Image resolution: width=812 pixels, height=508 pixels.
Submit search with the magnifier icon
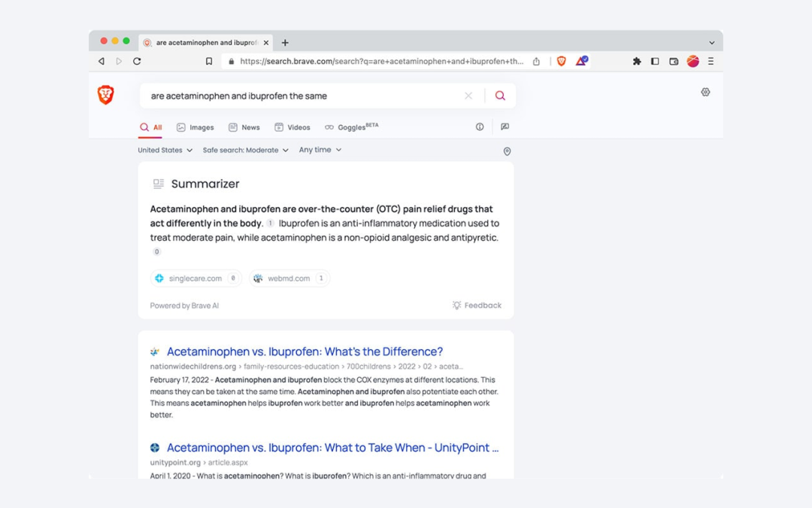(500, 96)
